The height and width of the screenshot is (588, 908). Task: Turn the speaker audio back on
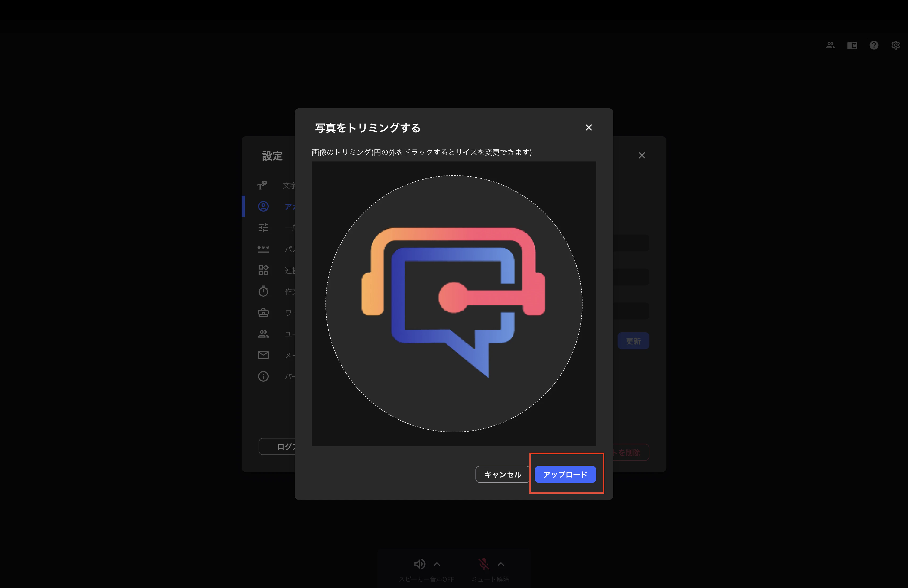(x=420, y=564)
